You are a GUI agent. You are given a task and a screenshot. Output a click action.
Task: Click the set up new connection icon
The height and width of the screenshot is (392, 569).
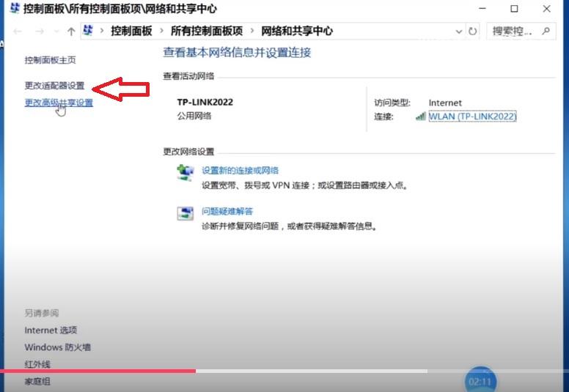click(x=186, y=173)
